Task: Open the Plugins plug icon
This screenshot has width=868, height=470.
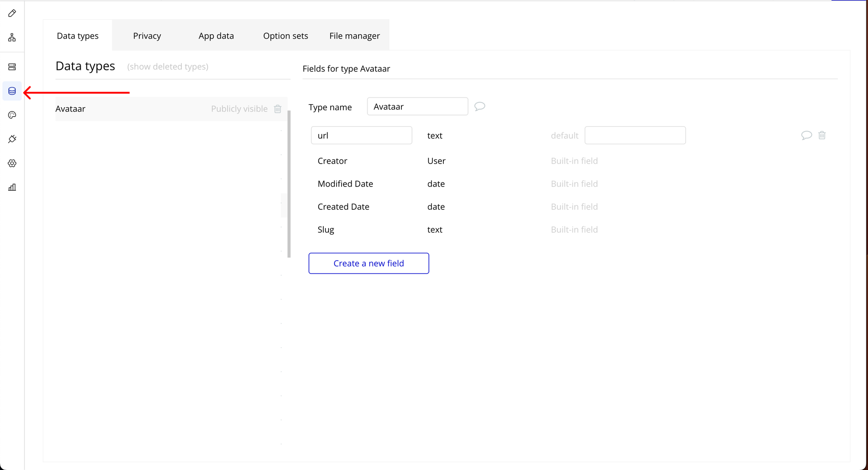Action: click(12, 139)
